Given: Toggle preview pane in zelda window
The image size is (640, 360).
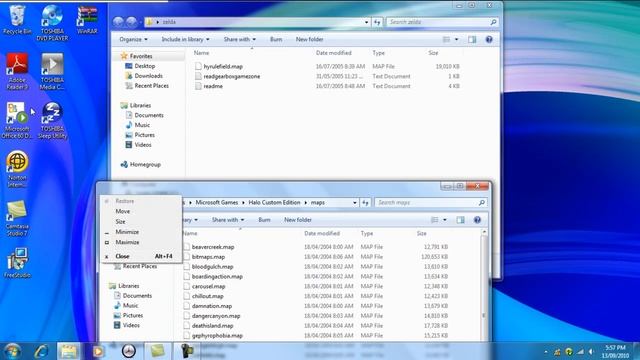Looking at the screenshot, I should [472, 40].
